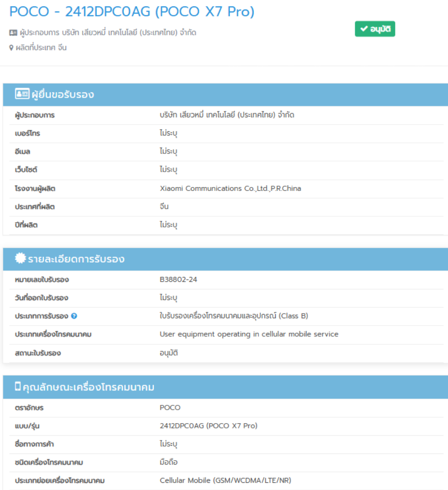
Task: Click the ชื่อทางการค้า row value ไม่ระบุ
Action: point(168,444)
